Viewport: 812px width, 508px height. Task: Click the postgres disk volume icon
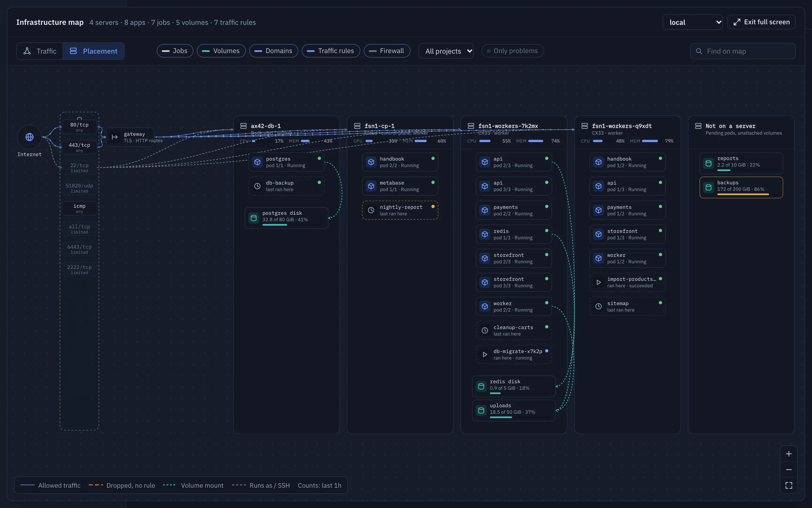(254, 218)
